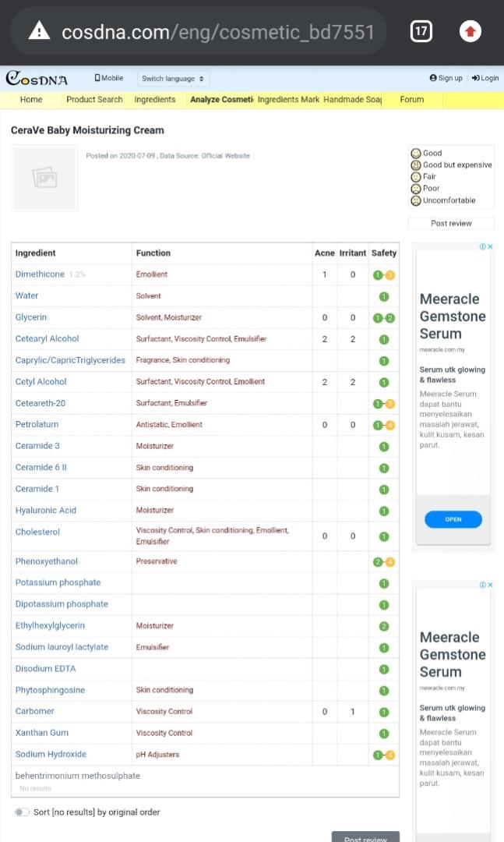Open the Ingredients menu item
Image resolution: width=504 pixels, height=842 pixels.
click(x=154, y=100)
